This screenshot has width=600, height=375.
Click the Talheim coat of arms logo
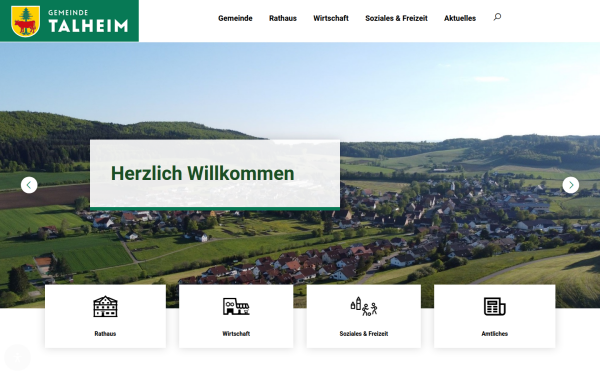(x=25, y=21)
